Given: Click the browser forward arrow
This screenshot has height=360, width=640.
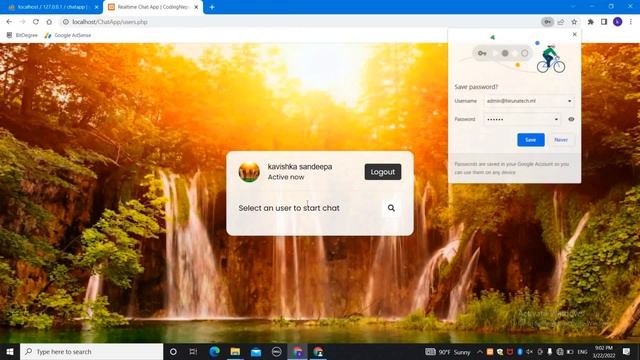Looking at the screenshot, I should tap(22, 22).
